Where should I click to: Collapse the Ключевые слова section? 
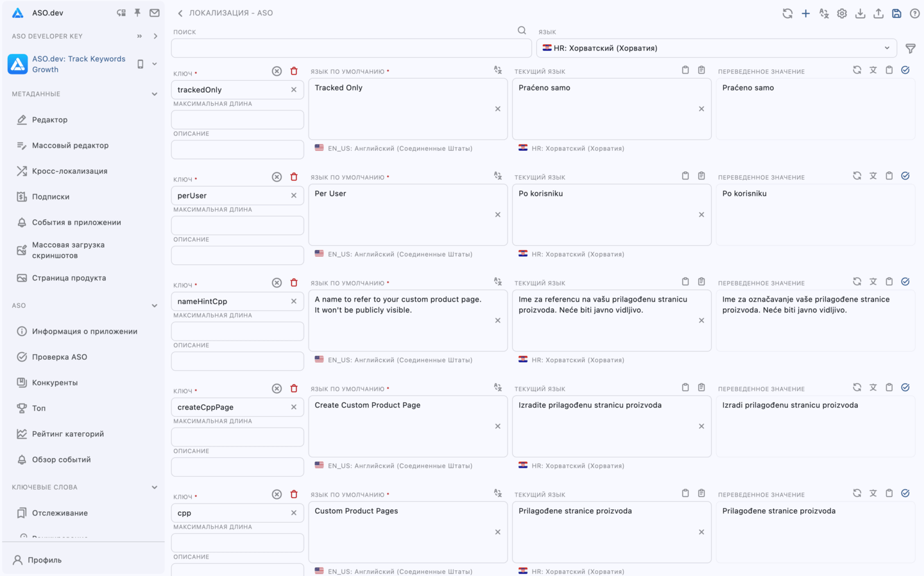(x=154, y=487)
